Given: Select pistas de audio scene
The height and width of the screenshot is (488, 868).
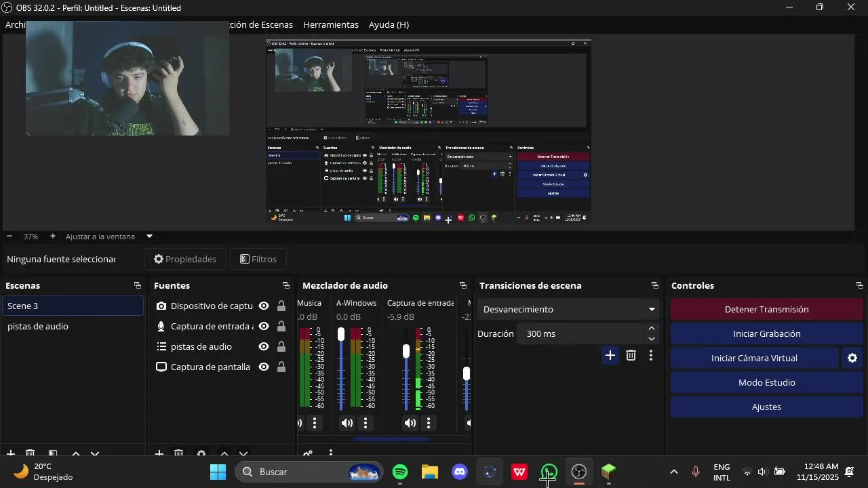Looking at the screenshot, I should coord(73,326).
